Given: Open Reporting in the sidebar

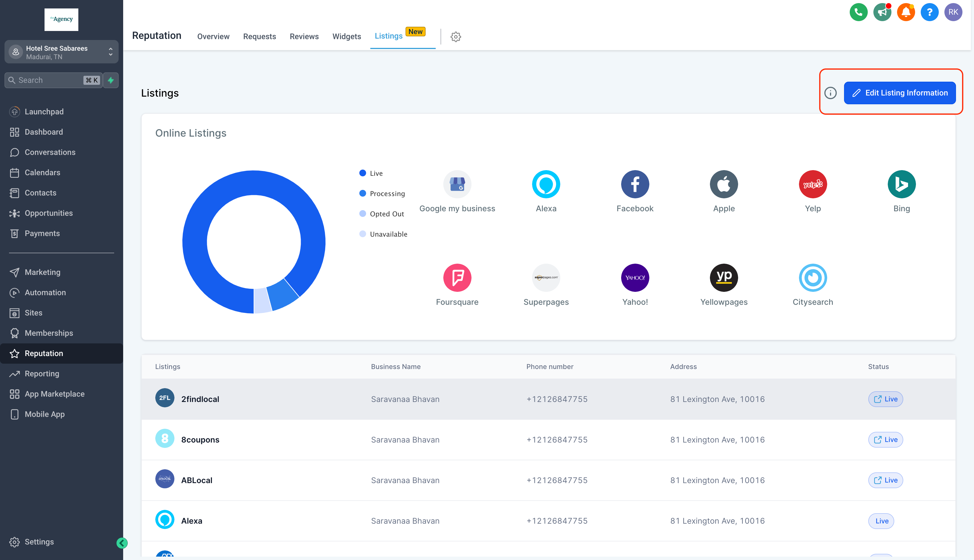Looking at the screenshot, I should coord(61,374).
